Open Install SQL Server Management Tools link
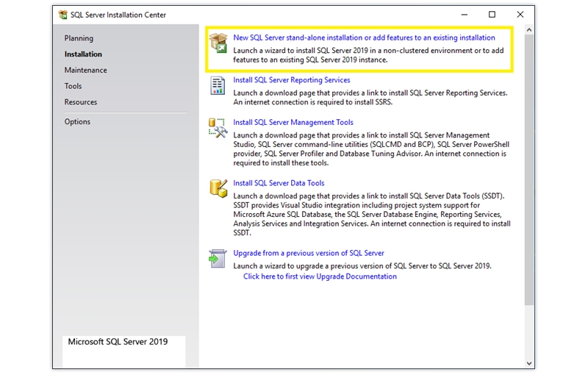Image resolution: width=588 pixels, height=375 pixels. (x=293, y=123)
